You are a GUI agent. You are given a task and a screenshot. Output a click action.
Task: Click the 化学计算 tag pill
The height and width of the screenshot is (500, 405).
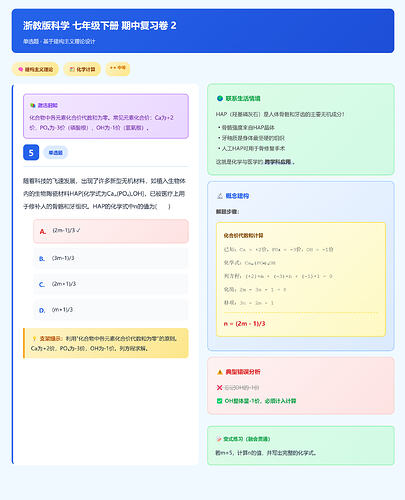click(x=82, y=69)
